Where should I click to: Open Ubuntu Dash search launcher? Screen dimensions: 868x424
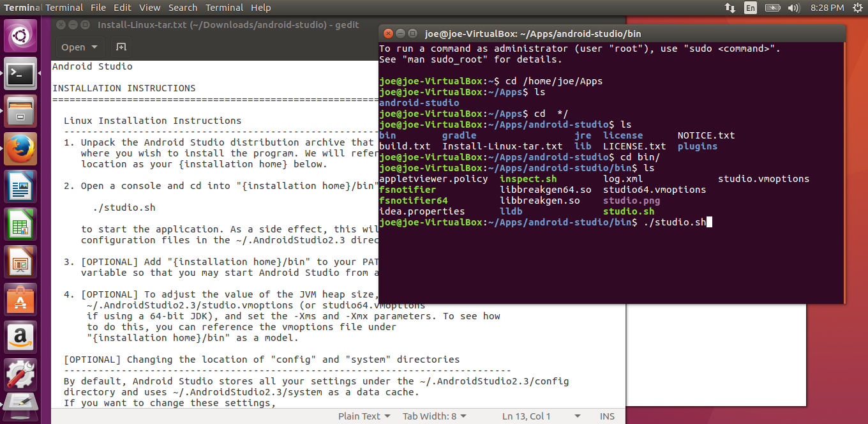[x=21, y=36]
